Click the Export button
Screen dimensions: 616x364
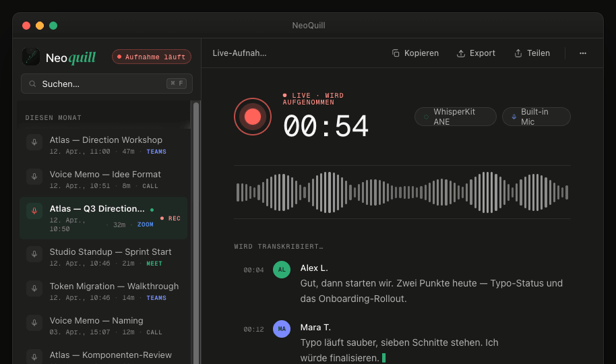[x=476, y=53]
